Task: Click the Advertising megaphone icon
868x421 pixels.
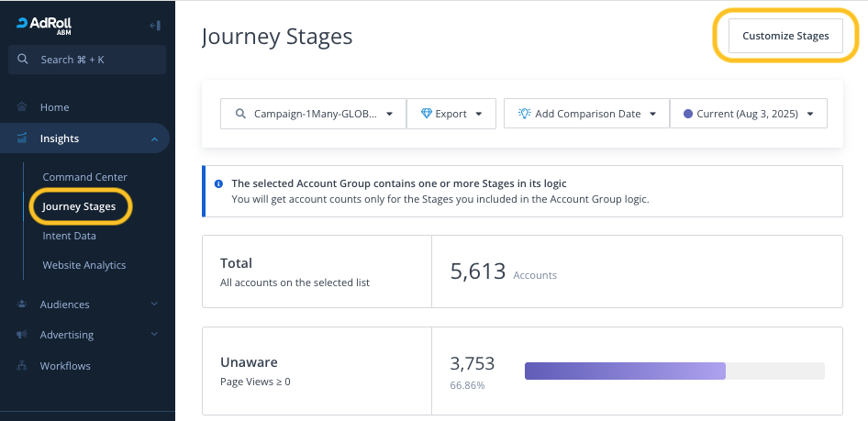Action: (x=21, y=335)
